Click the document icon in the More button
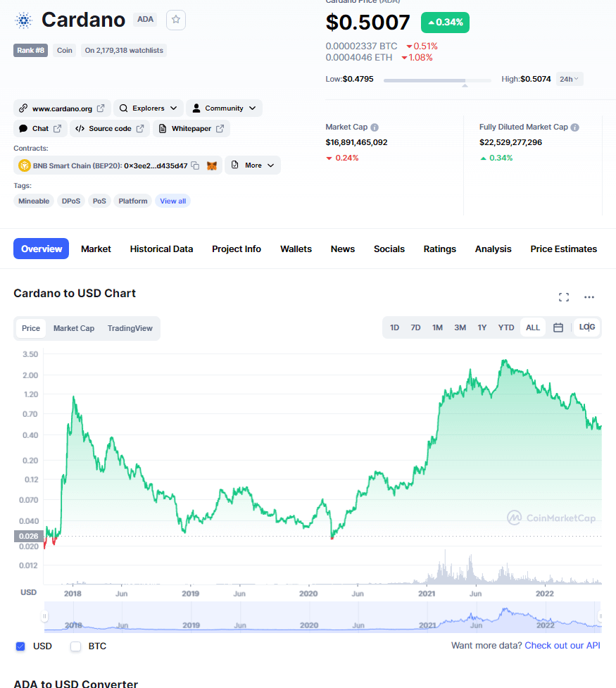Viewport: 616px width, 688px height. [234, 165]
